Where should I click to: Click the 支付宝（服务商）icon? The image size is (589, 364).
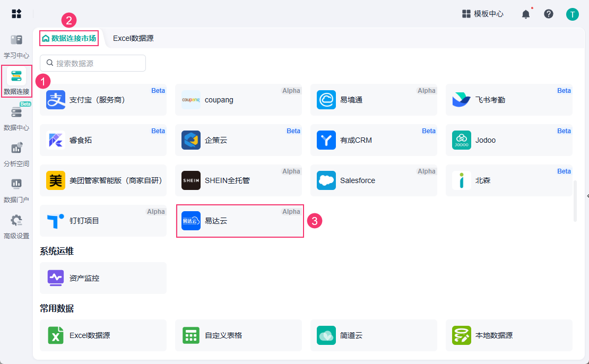[56, 100]
